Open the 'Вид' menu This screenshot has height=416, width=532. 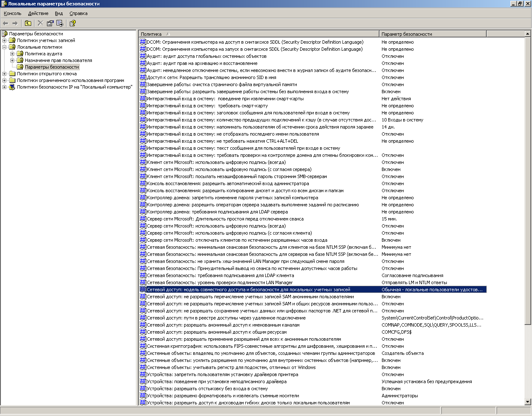(59, 13)
